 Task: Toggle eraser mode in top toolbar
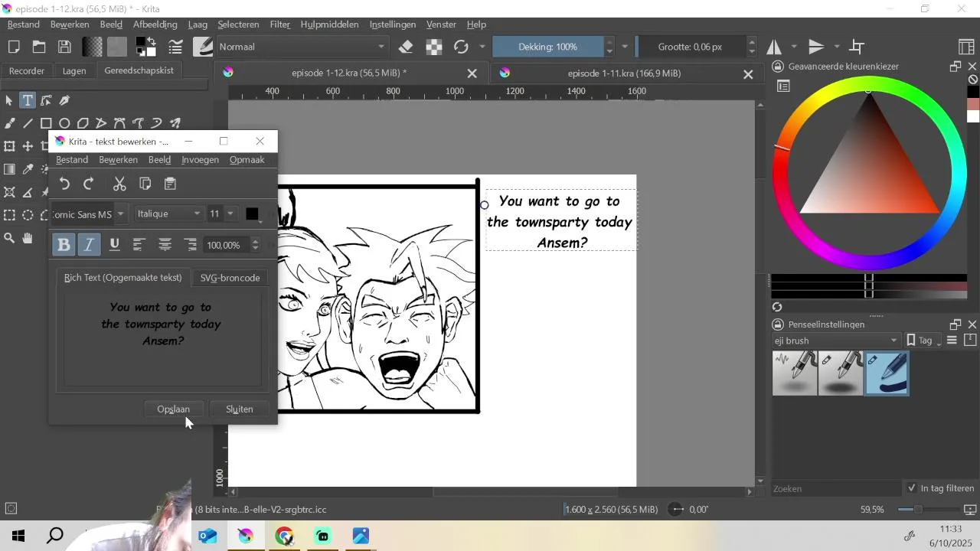pos(407,47)
